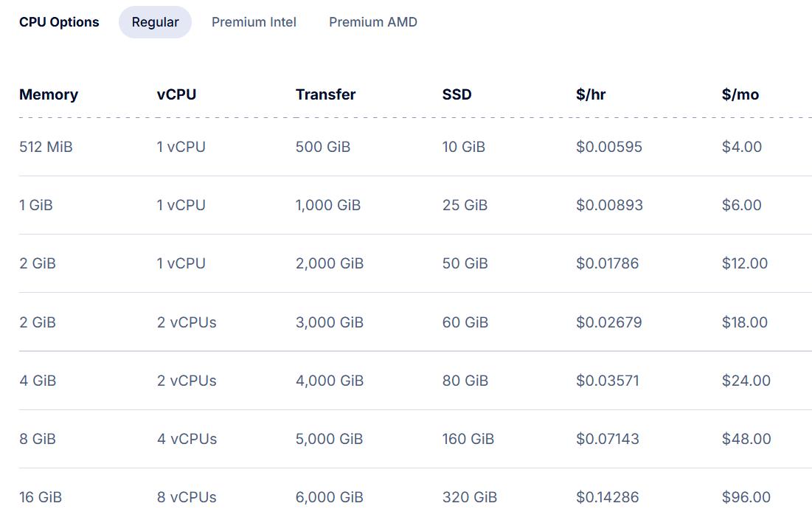Click the 2,000 GiB transfer cell
The width and height of the screenshot is (812, 520).
click(330, 263)
